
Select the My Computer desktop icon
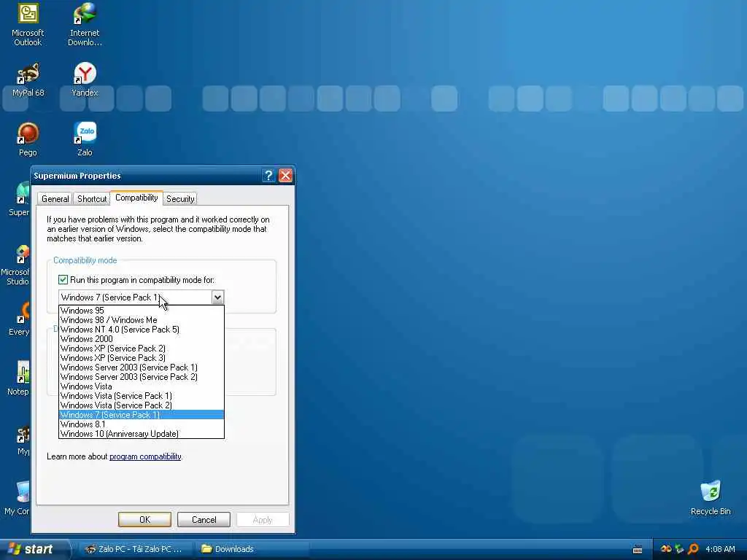[x=18, y=498]
